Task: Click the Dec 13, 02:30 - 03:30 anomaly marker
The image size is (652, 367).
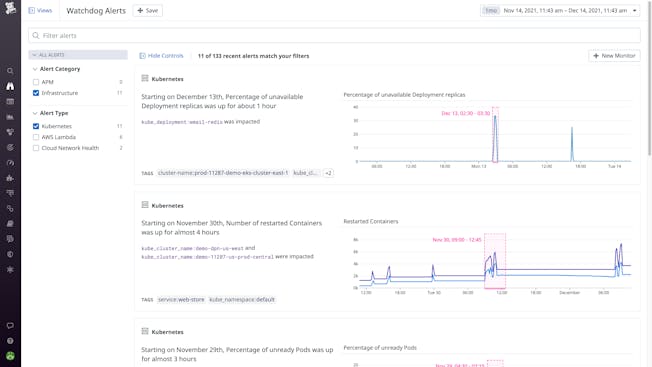Action: (495, 134)
